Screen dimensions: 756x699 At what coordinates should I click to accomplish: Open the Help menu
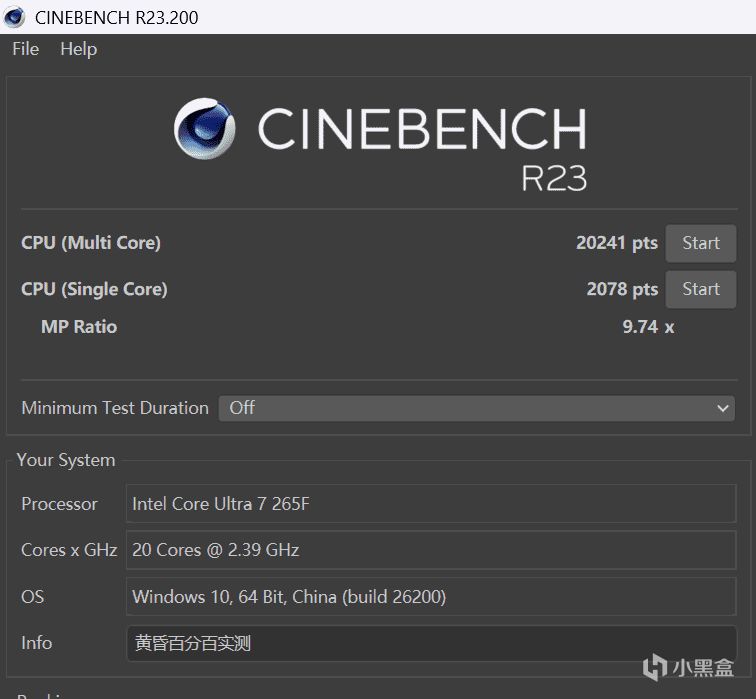click(78, 49)
